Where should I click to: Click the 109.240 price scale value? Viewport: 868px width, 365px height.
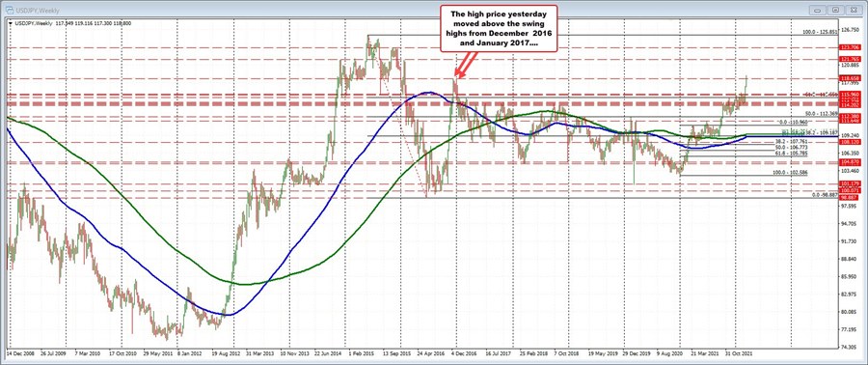pos(851,136)
